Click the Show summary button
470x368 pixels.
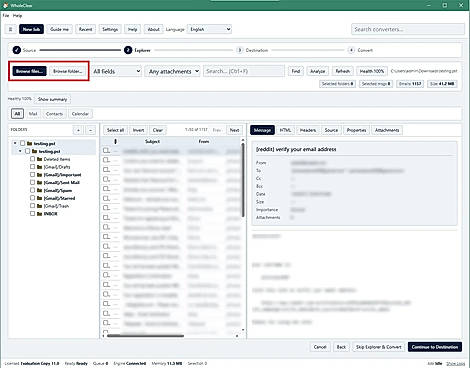coord(52,99)
